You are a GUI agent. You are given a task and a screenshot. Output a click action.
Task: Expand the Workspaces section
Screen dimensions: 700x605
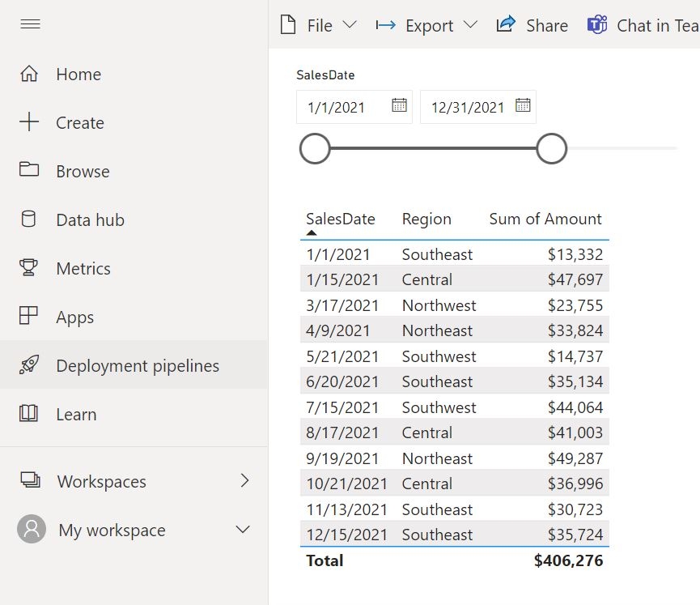245,481
